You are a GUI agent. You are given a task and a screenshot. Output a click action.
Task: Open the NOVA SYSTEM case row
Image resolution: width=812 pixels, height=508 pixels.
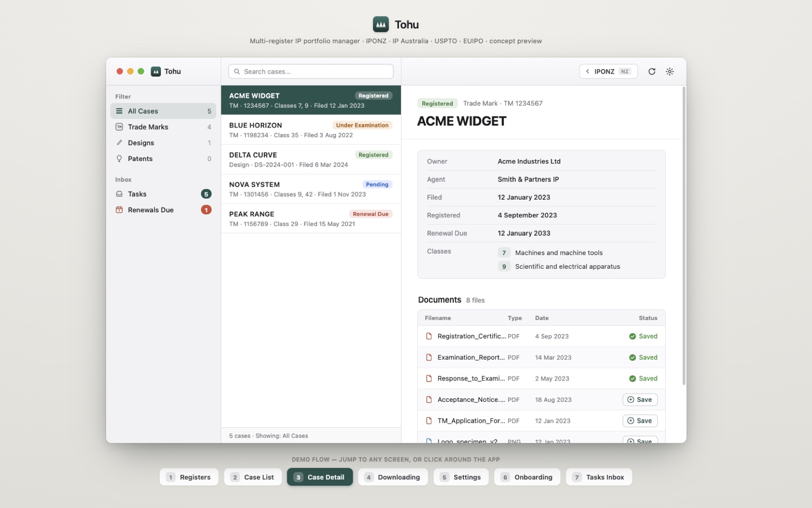coord(311,189)
